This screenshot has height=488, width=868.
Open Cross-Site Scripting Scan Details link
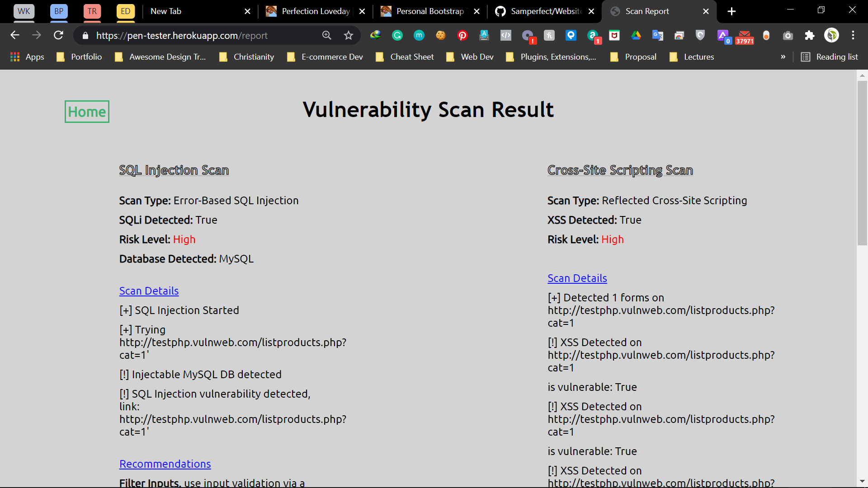coord(577,278)
